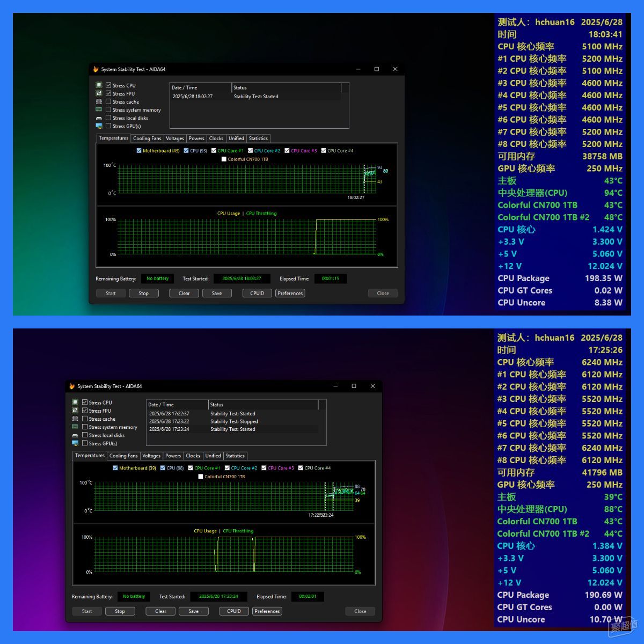Click Elapsed Time value 00:01:15
Image resolution: width=644 pixels, height=644 pixels.
pos(331,279)
